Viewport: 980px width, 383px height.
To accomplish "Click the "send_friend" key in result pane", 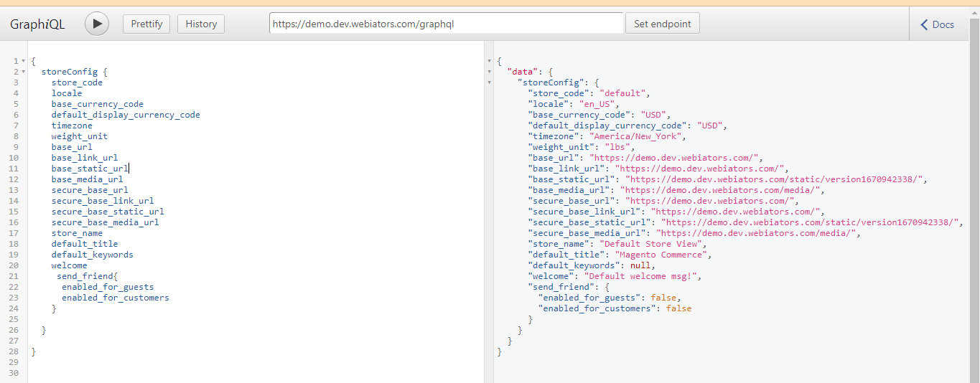I will point(561,287).
